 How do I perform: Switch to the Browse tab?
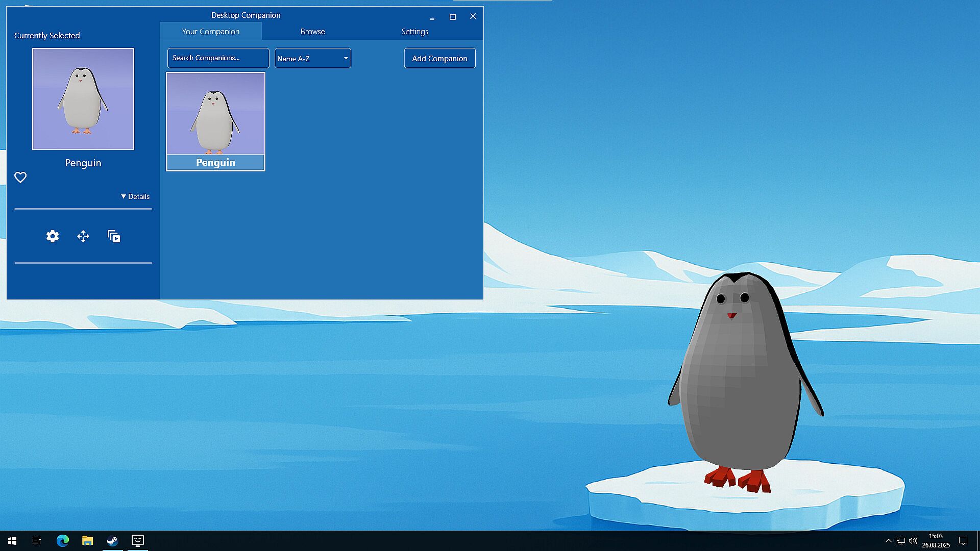pyautogui.click(x=312, y=31)
